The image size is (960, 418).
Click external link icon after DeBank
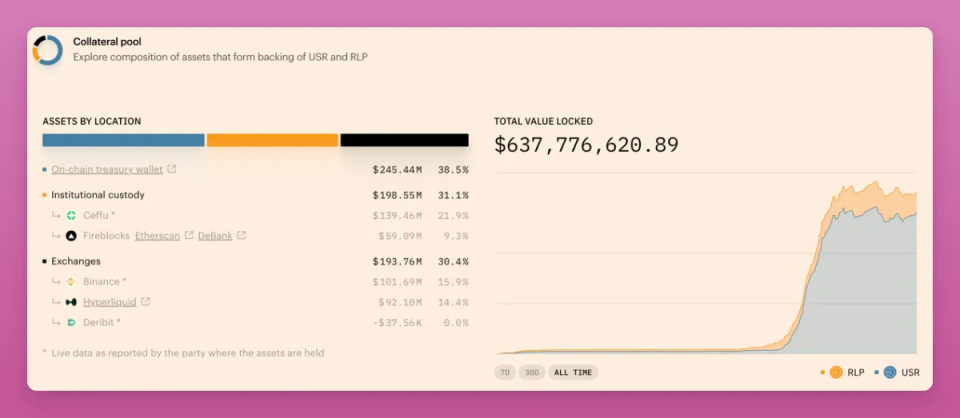[242, 236]
